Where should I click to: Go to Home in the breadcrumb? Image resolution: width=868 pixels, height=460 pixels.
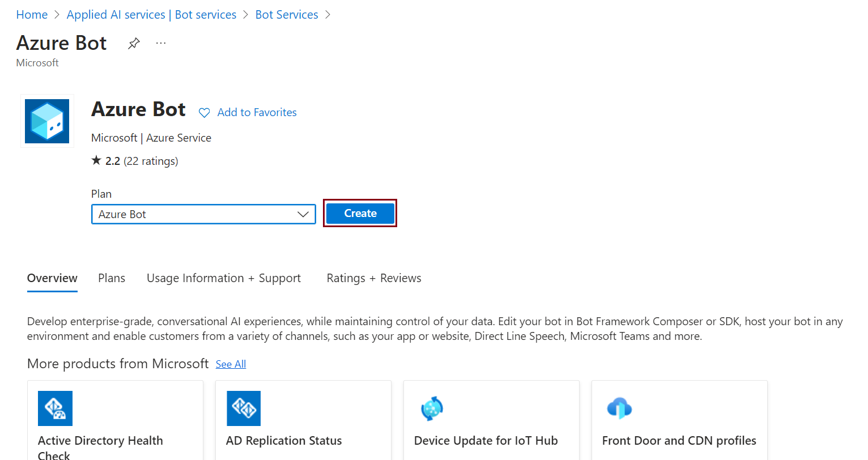(x=32, y=15)
